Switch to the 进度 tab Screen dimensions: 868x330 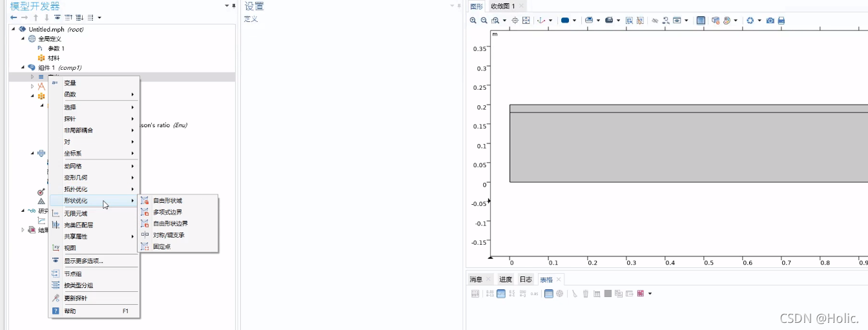tap(506, 280)
